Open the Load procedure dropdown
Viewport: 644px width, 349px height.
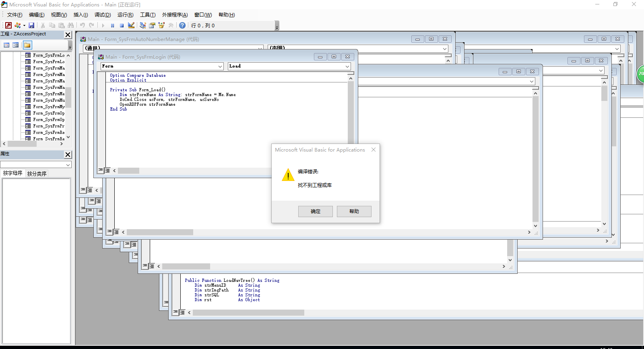point(347,66)
